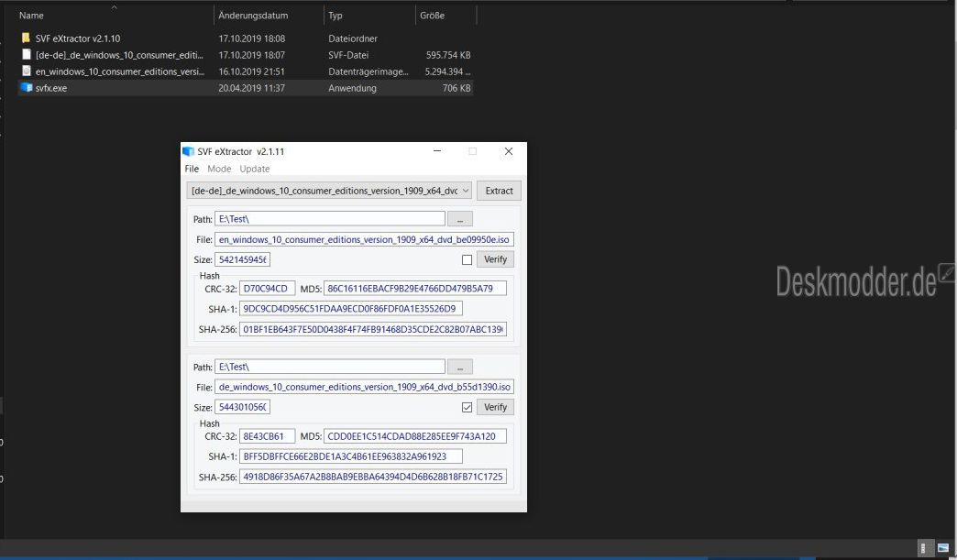Sort Explorer by Größe column
This screenshot has width=957, height=560.
point(432,16)
